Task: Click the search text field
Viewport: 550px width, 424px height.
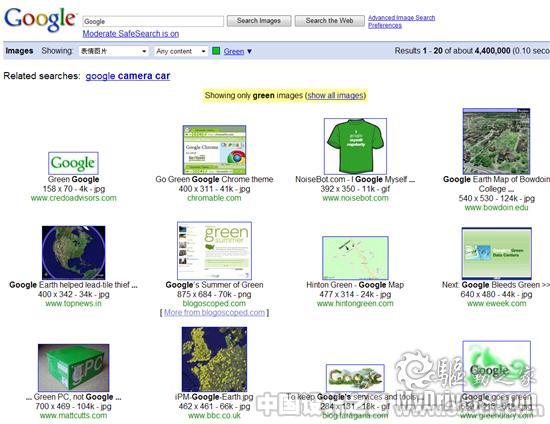Action: tap(153, 21)
